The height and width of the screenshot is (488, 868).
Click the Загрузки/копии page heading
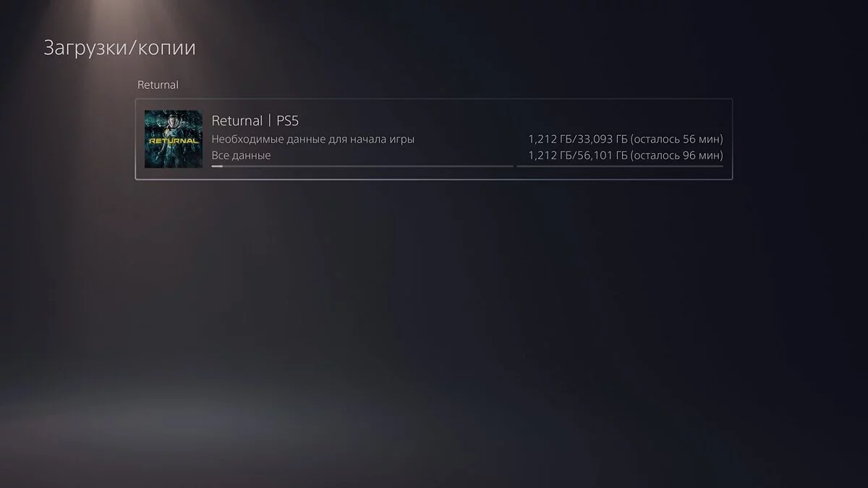[119, 48]
